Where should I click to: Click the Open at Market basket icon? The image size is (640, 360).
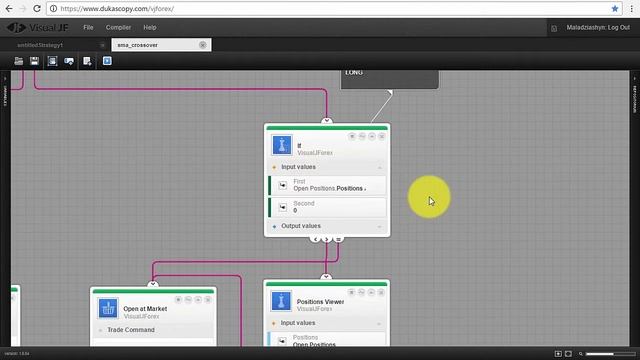(108, 308)
